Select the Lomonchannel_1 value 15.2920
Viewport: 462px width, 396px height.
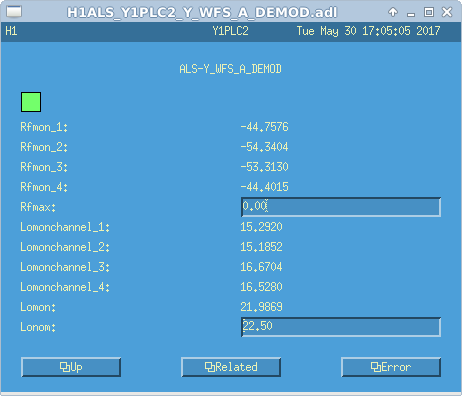(261, 227)
